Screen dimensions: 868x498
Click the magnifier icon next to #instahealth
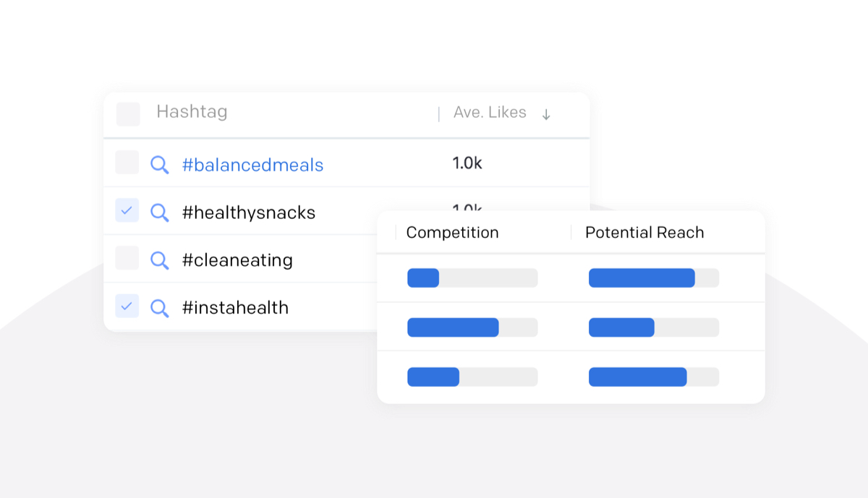pyautogui.click(x=159, y=308)
